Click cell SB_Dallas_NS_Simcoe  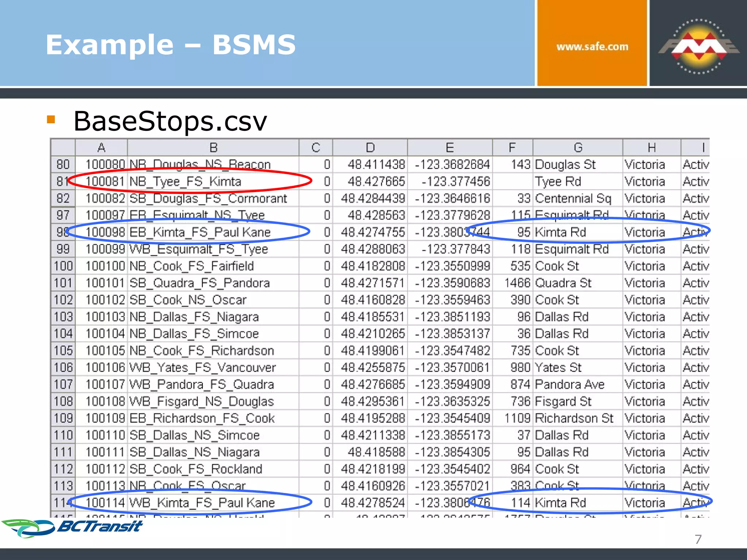click(213, 435)
